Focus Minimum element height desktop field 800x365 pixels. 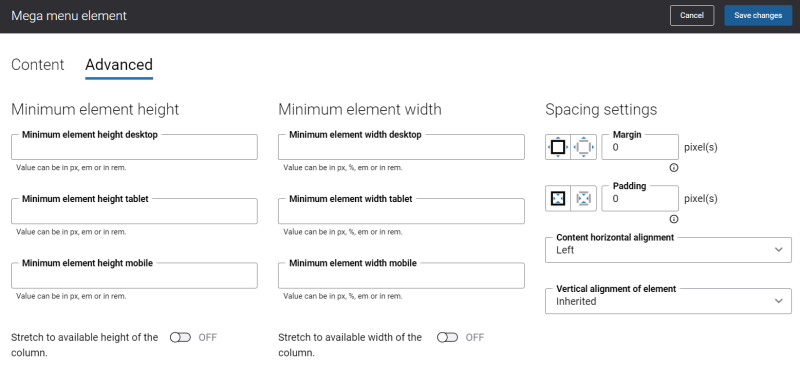click(x=134, y=147)
